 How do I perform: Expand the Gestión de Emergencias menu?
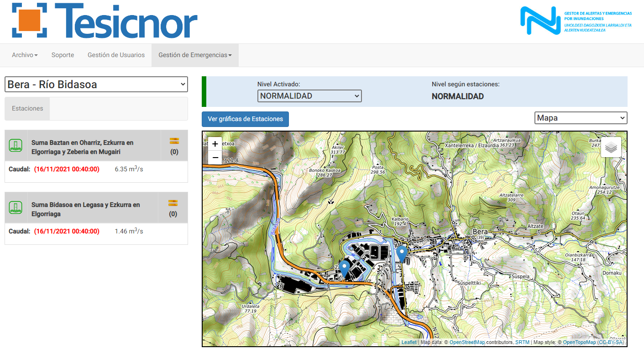[x=194, y=55]
